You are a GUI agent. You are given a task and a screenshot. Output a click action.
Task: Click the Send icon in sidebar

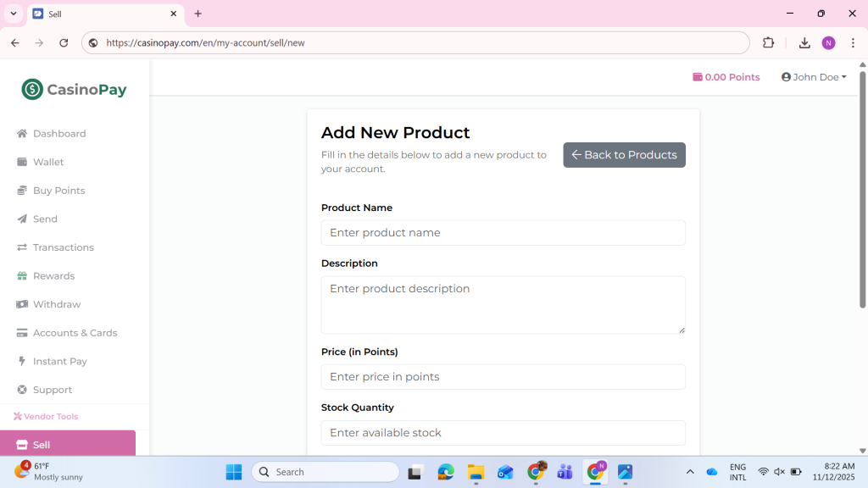click(23, 219)
